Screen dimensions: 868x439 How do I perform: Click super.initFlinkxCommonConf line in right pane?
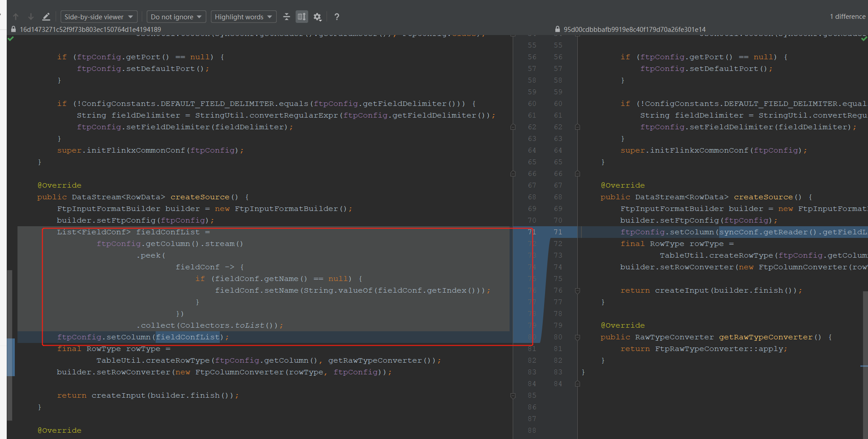click(x=714, y=150)
